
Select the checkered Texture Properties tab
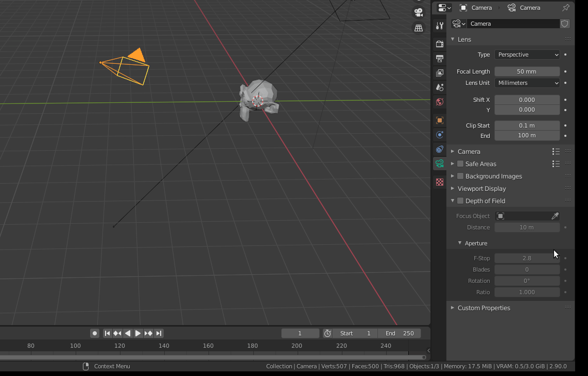[x=439, y=182]
